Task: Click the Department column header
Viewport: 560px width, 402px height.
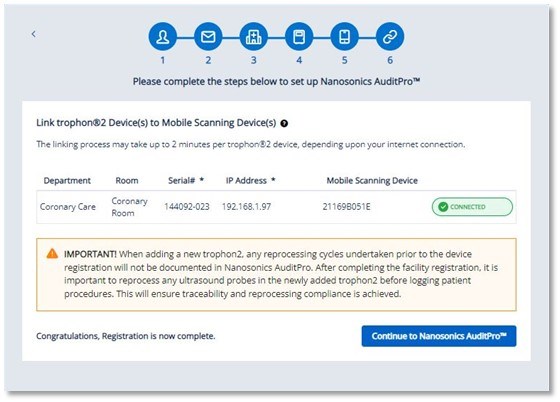Action: (x=67, y=180)
